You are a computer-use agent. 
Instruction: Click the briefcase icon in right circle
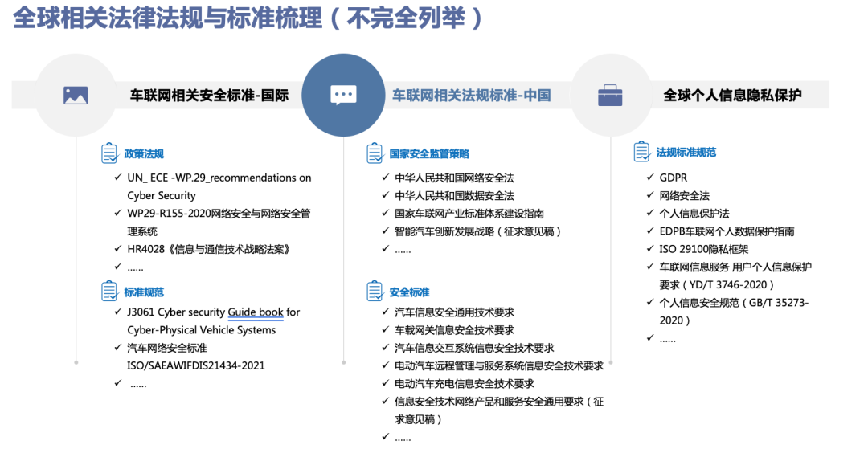tap(610, 95)
